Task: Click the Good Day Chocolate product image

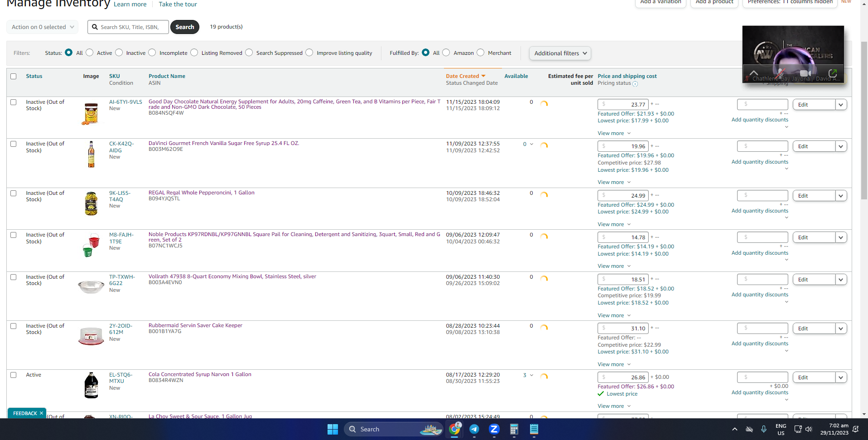Action: coord(91,114)
